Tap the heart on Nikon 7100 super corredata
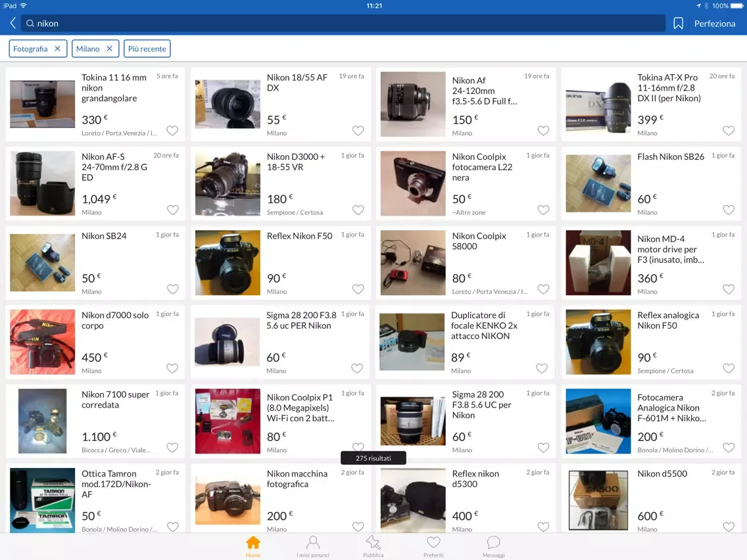Viewport: 747px width, 560px height. 172,448
